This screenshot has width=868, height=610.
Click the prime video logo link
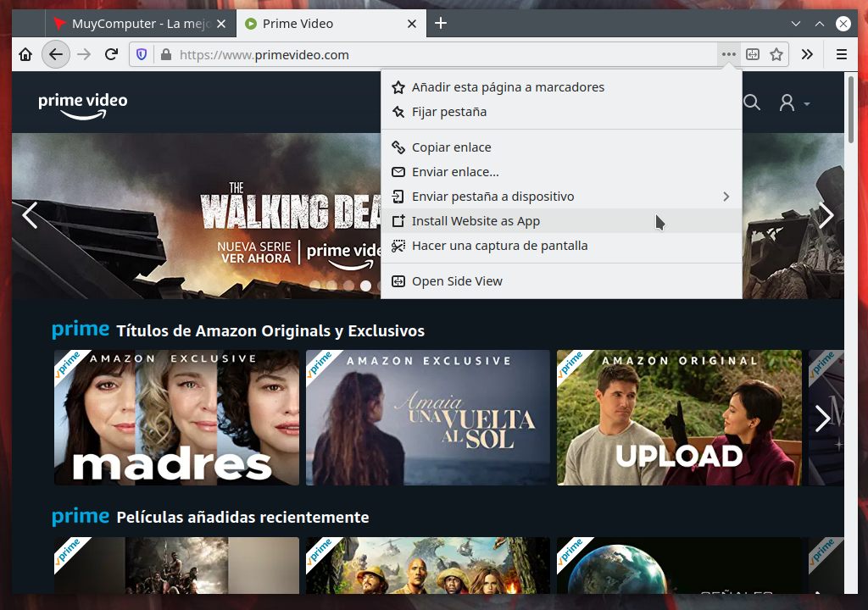(x=83, y=104)
